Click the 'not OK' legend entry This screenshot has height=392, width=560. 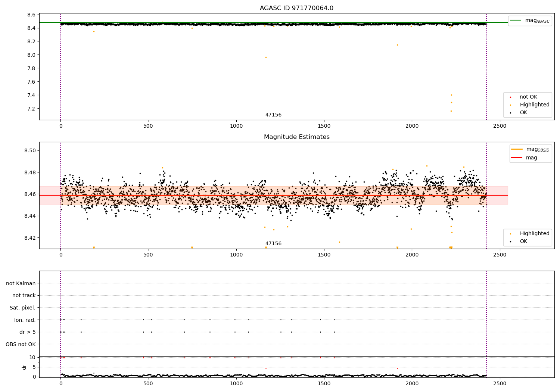528,97
